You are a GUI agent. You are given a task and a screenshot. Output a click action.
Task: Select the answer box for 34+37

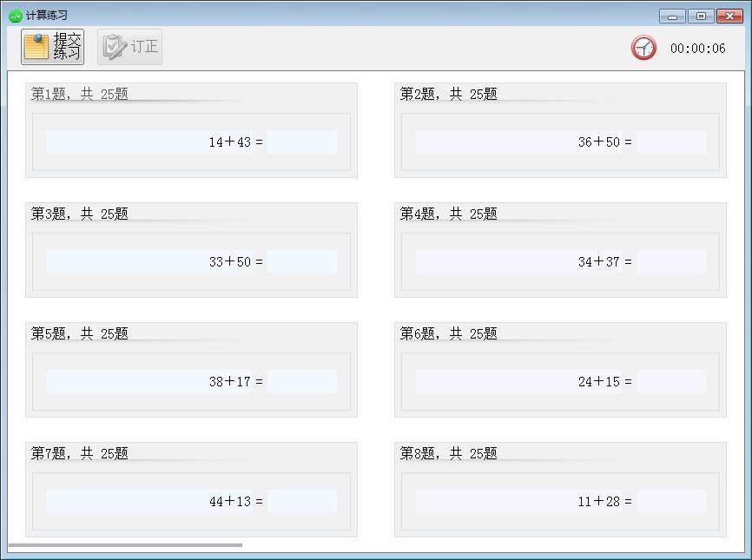pos(670,261)
